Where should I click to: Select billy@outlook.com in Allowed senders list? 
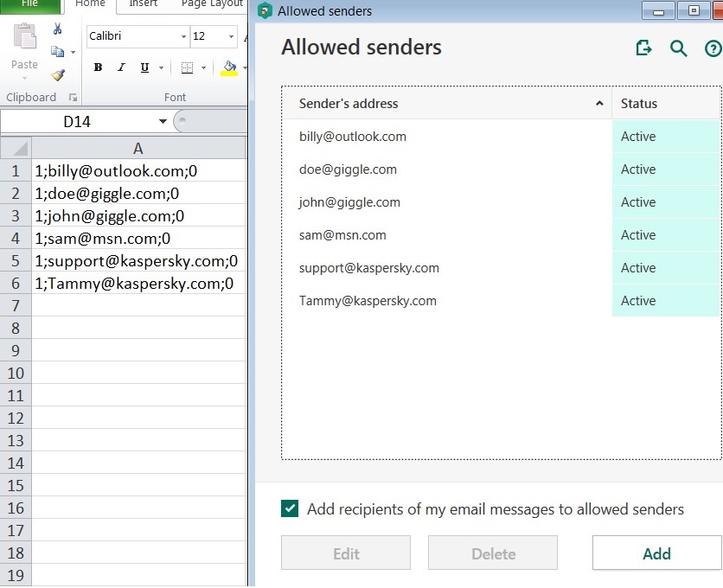[353, 137]
